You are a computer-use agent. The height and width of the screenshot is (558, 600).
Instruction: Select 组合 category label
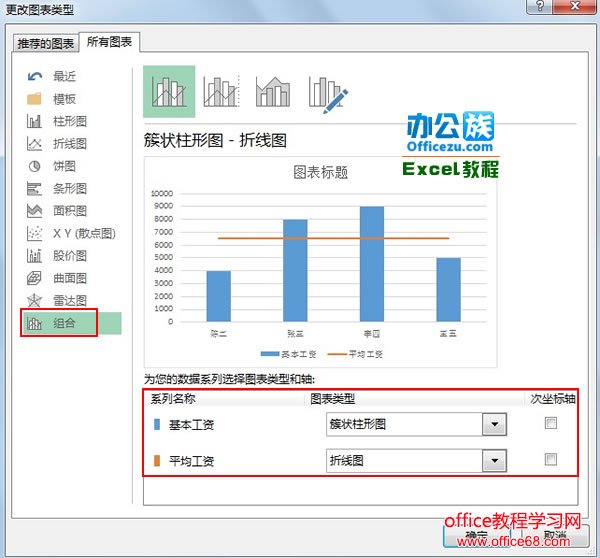pos(64,323)
